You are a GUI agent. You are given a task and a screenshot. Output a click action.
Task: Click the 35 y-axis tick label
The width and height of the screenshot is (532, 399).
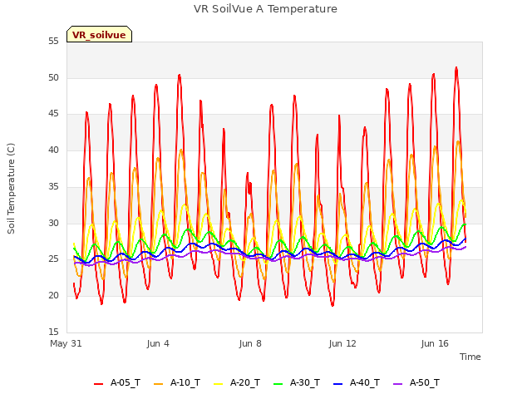[53, 186]
